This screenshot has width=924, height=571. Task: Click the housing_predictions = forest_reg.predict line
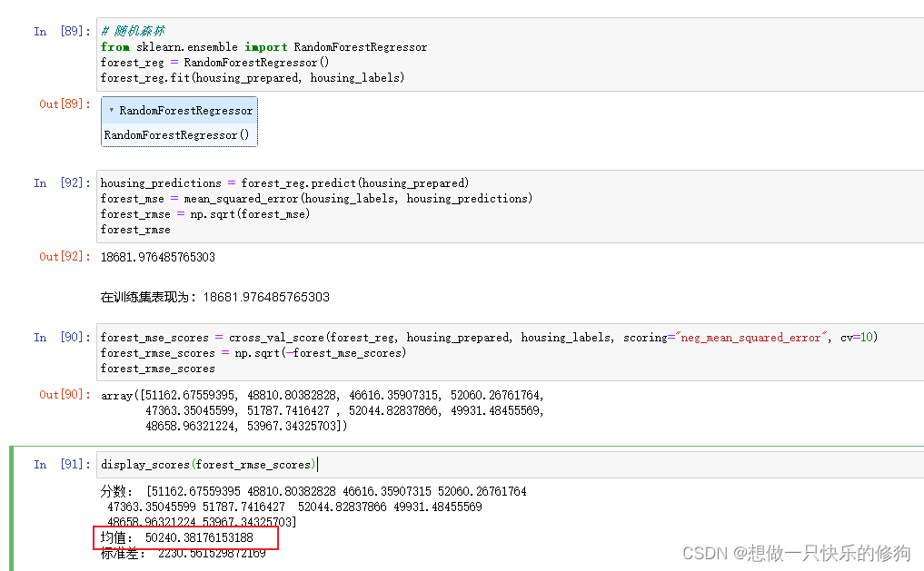(x=284, y=183)
